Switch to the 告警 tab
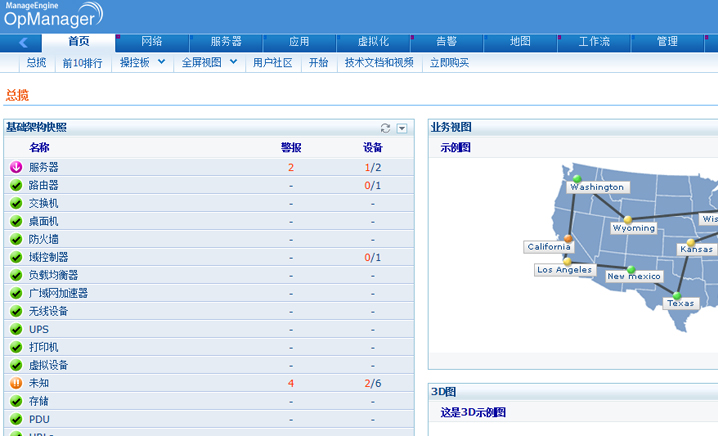The height and width of the screenshot is (436, 718). click(447, 42)
